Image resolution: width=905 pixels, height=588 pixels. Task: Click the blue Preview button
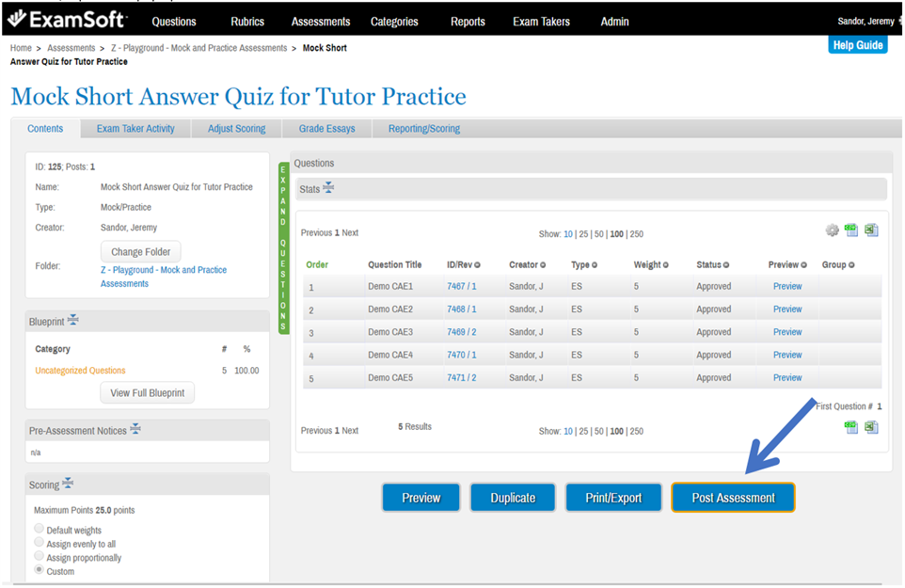(421, 498)
